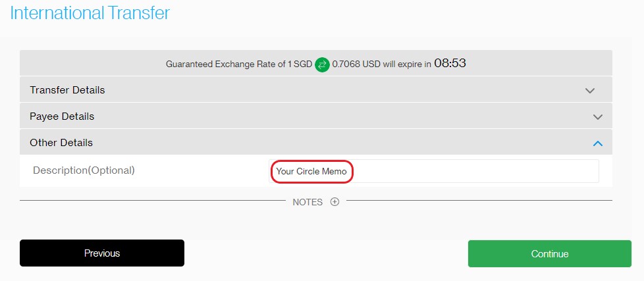Click the Description(Optional) field label

[x=84, y=170]
